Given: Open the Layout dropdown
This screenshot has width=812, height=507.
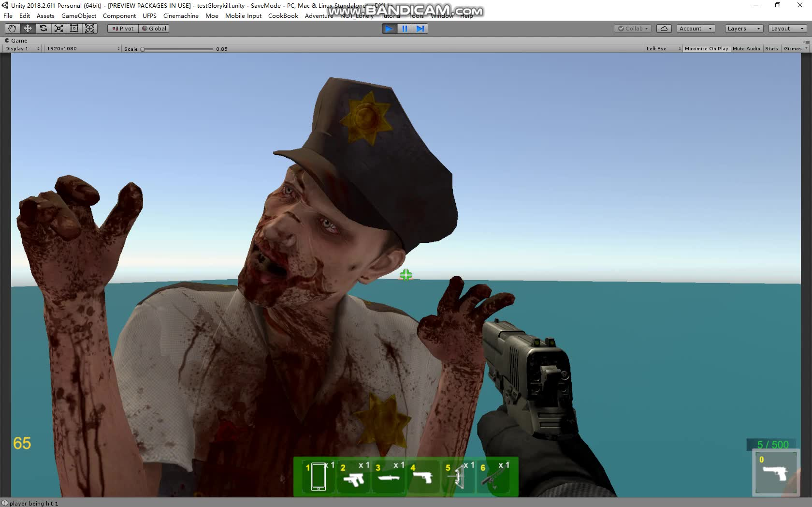Looking at the screenshot, I should click(787, 29).
